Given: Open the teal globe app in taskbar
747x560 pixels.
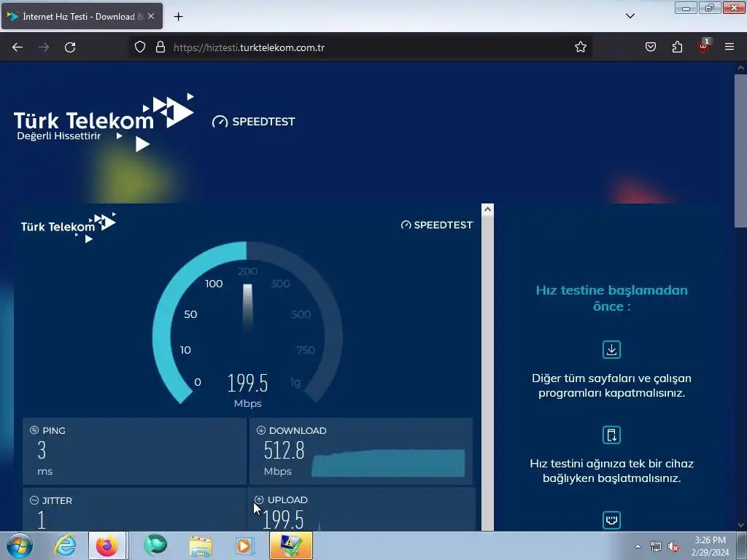Looking at the screenshot, I should pyautogui.click(x=155, y=545).
